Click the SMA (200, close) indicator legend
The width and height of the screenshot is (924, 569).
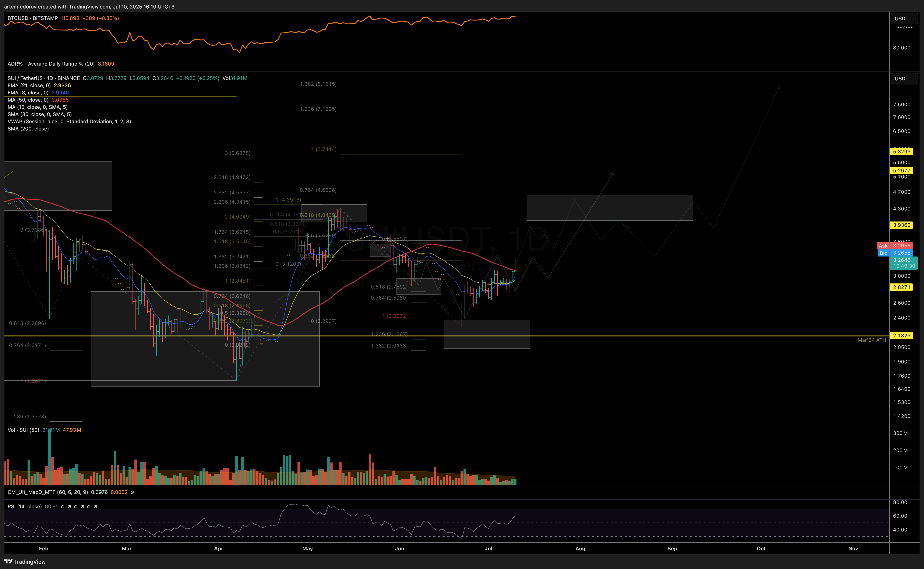pyautogui.click(x=28, y=129)
